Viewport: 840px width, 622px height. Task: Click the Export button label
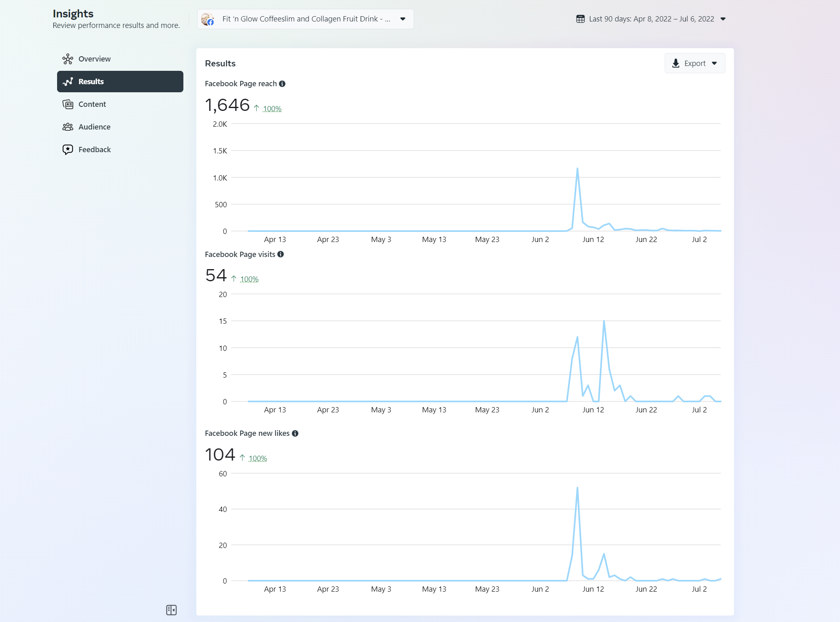pos(695,64)
